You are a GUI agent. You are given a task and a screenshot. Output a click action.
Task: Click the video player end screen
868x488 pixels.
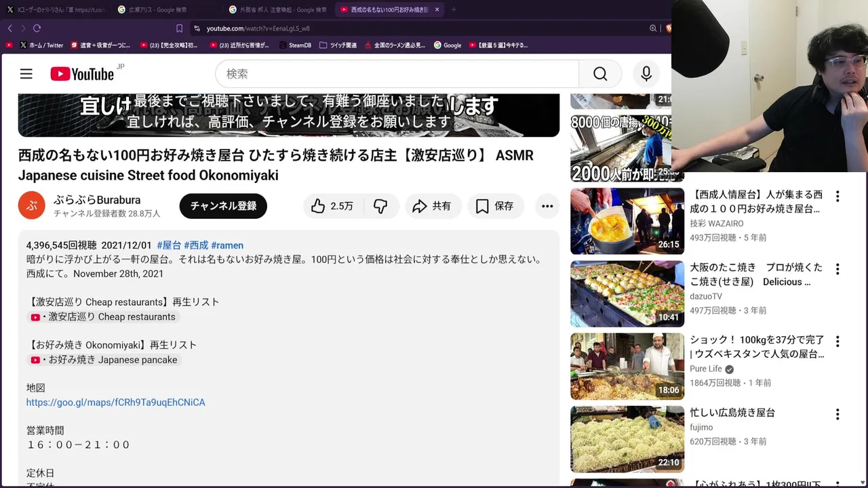tap(289, 115)
